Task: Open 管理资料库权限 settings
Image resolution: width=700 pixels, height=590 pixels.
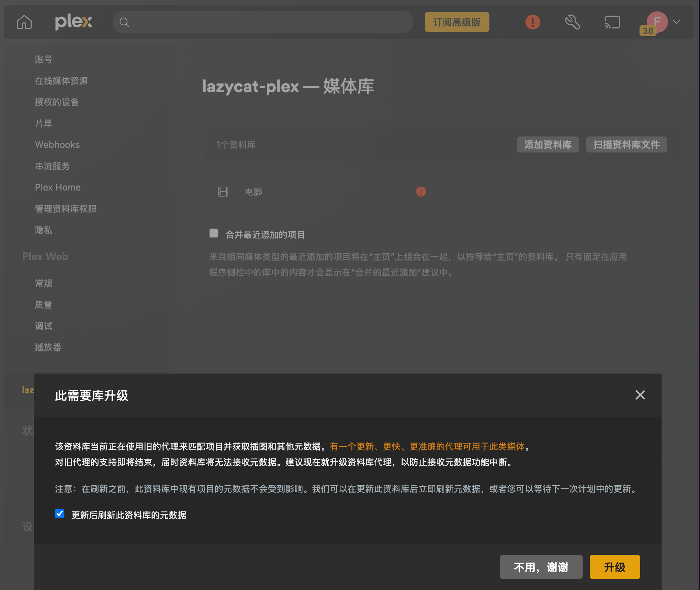Action: 66,209
